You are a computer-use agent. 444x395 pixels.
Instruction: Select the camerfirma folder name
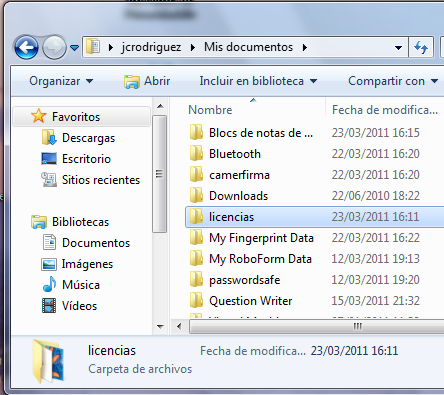pos(239,175)
